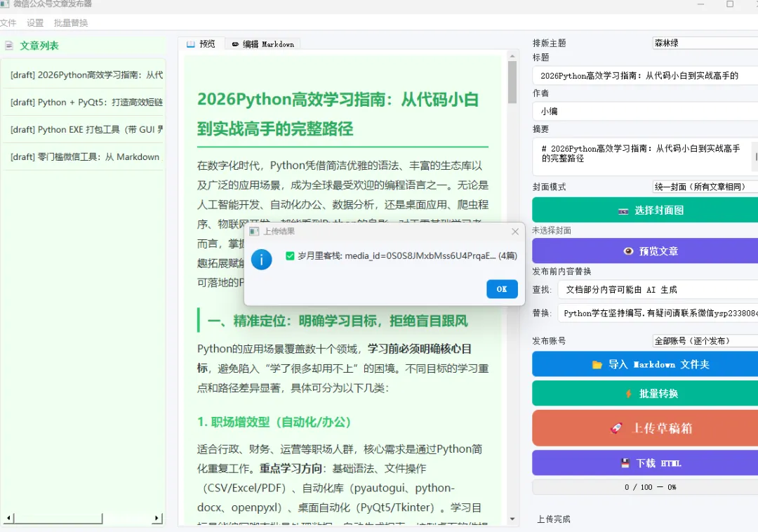Screen dimensions: 758x532
Task: Click the article list horizontal scrollbar thumb
Action: click(x=58, y=519)
